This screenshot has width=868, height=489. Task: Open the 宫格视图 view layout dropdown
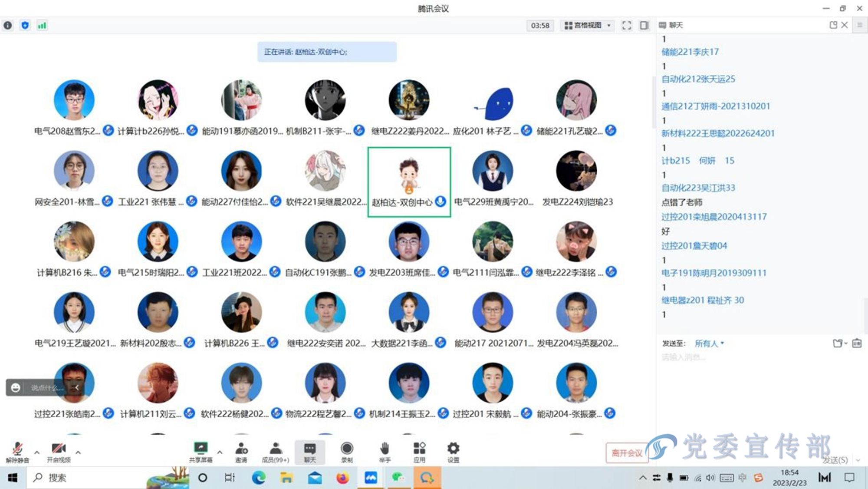click(588, 25)
